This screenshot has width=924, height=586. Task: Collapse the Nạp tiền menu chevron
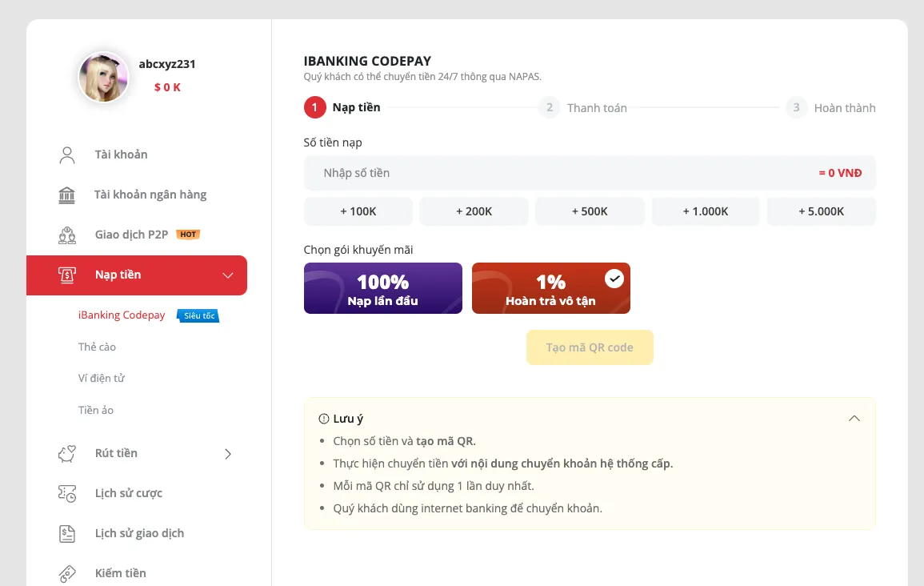[x=228, y=275]
